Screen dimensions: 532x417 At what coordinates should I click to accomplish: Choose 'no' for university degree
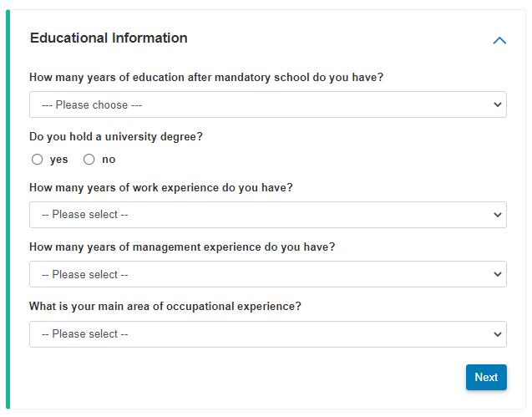point(89,160)
